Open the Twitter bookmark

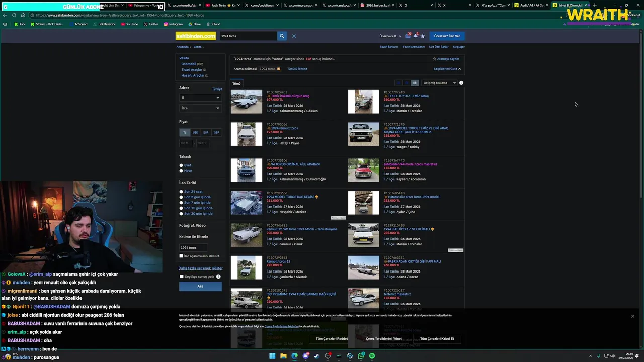click(x=151, y=24)
